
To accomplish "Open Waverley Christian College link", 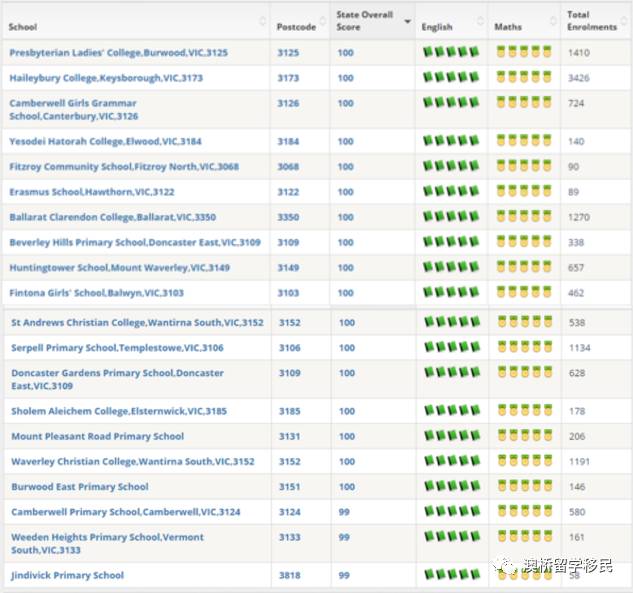I will (x=133, y=462).
